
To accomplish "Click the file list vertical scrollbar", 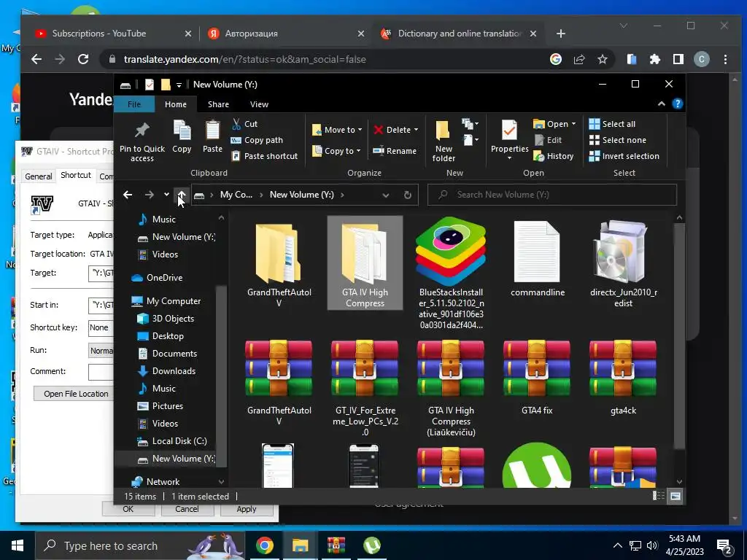I will point(679,335).
